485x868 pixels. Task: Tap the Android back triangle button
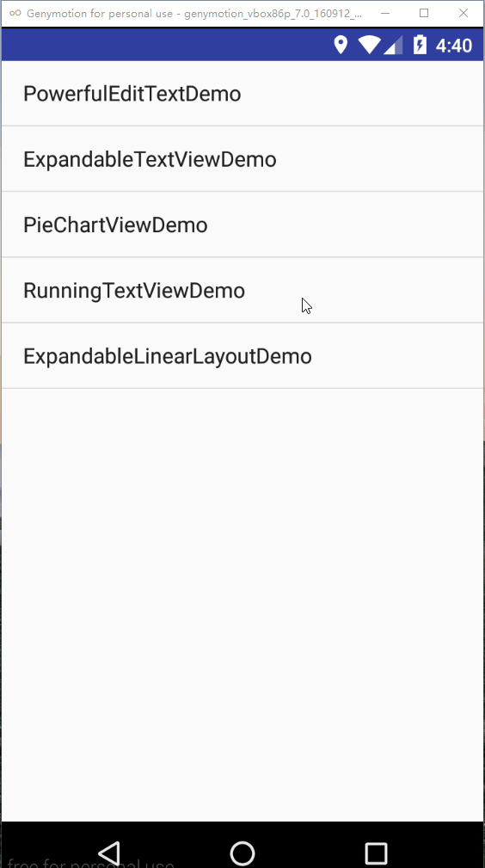(x=109, y=852)
